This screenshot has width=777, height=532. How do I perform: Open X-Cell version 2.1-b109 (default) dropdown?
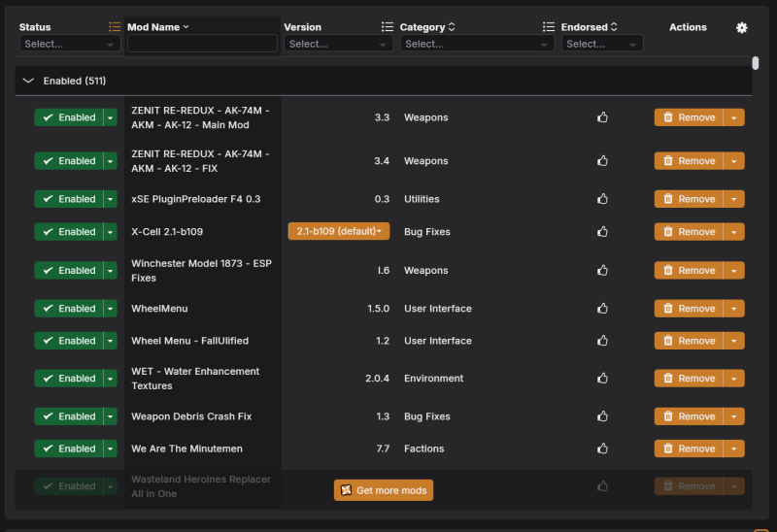(x=339, y=231)
